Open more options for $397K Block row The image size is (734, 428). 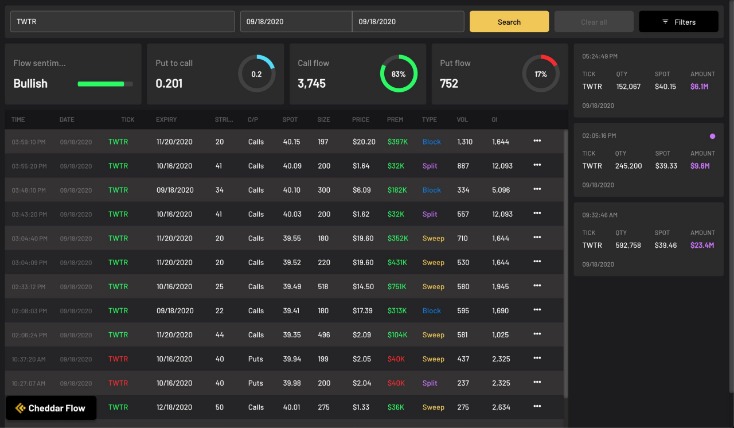pos(537,140)
